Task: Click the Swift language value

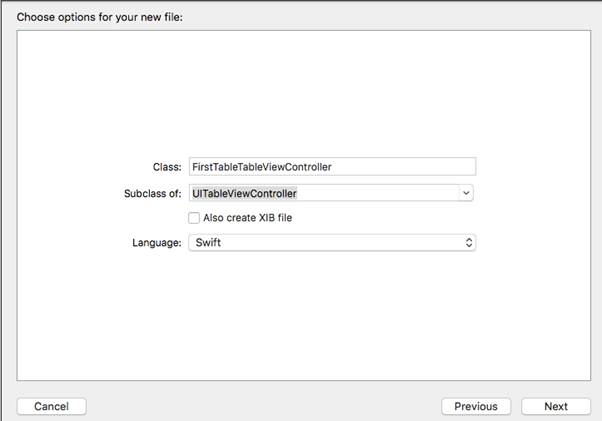Action: point(210,242)
